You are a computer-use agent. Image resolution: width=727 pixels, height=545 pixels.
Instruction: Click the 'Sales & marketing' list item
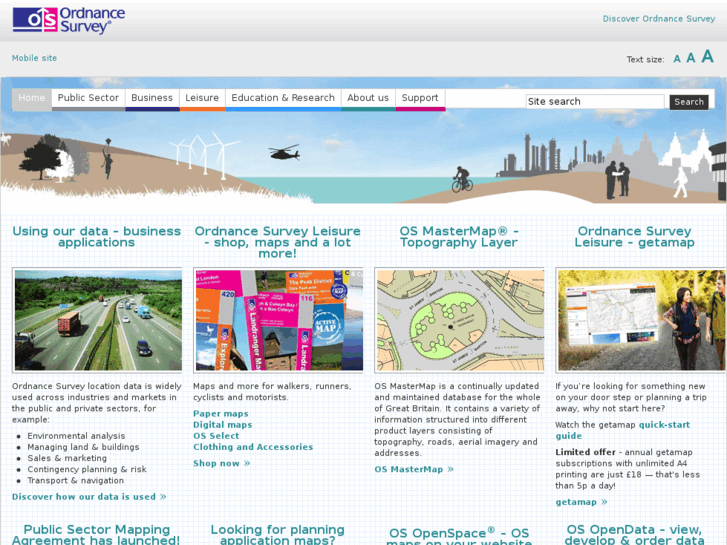coord(67,458)
